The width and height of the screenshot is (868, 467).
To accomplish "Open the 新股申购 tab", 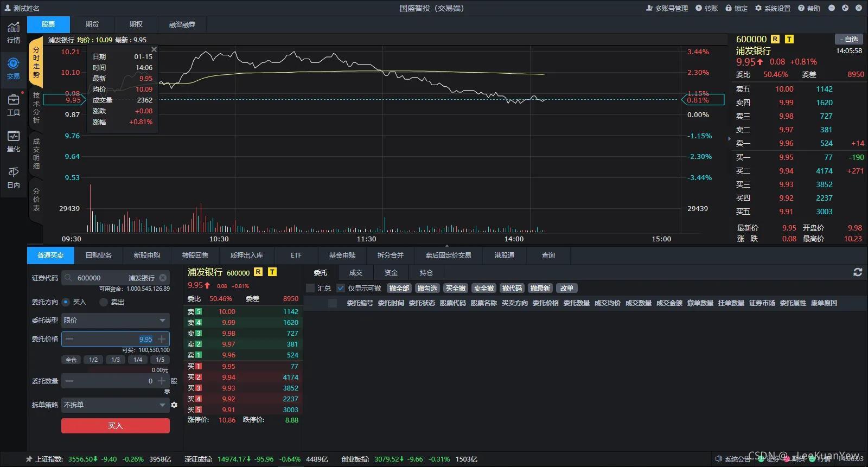I will click(x=147, y=255).
